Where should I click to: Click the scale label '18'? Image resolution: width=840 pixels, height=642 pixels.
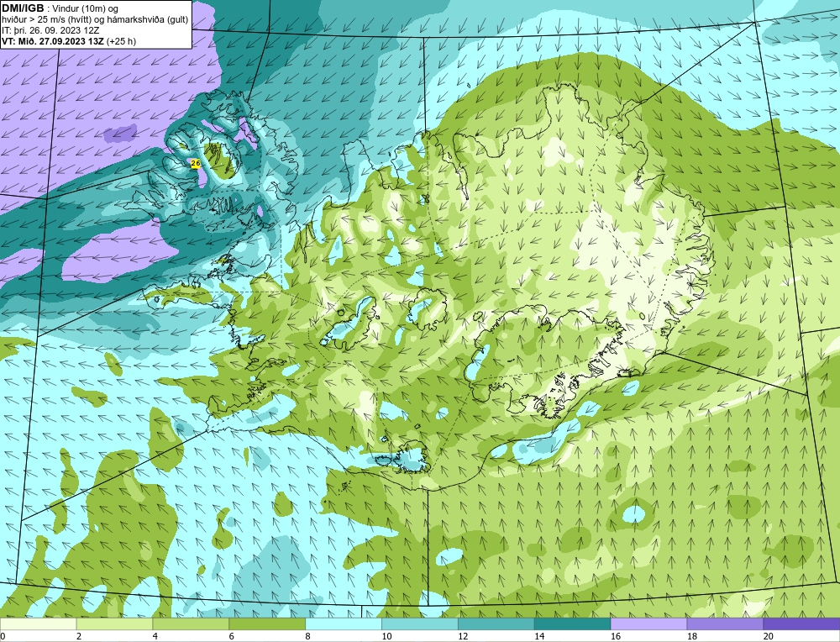tap(691, 636)
